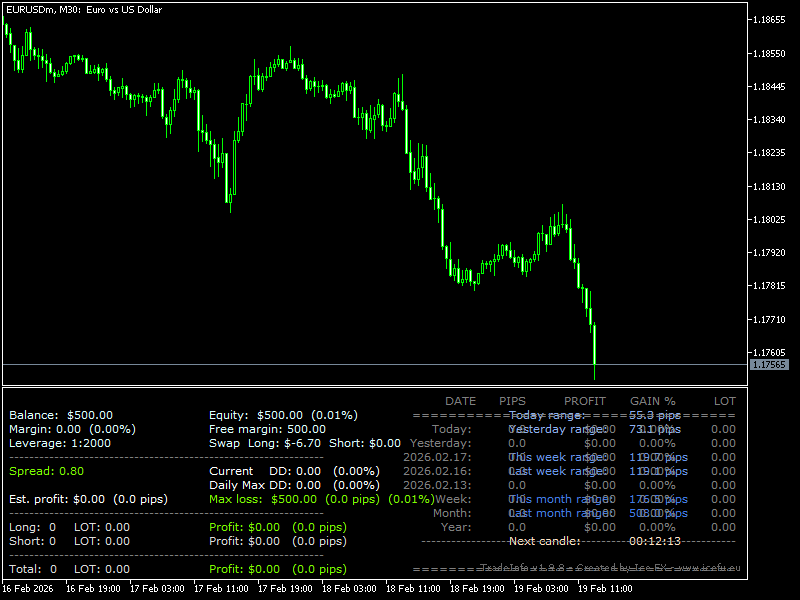Click the 1.18550 price axis label
This screenshot has height=600, width=800.
tap(769, 54)
